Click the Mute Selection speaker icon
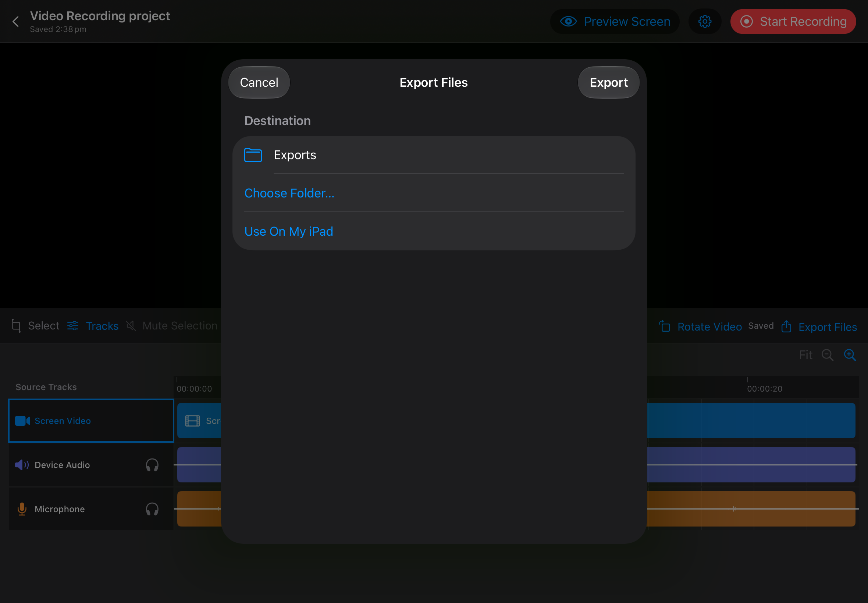This screenshot has width=868, height=603. pos(131,326)
